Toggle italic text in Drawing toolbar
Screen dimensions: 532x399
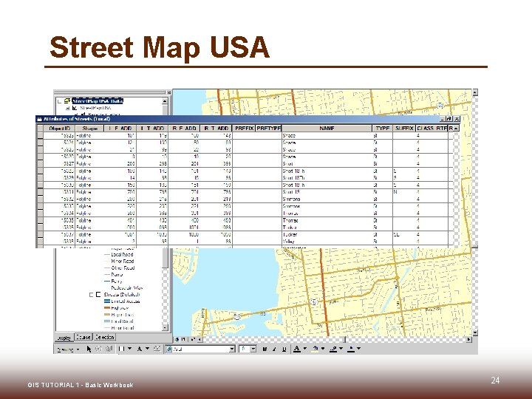click(274, 349)
